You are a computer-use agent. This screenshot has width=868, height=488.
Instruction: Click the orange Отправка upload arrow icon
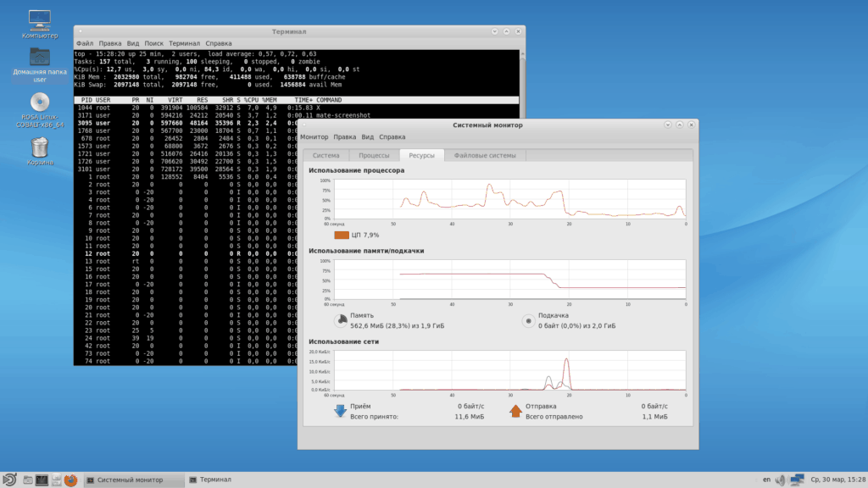point(515,411)
